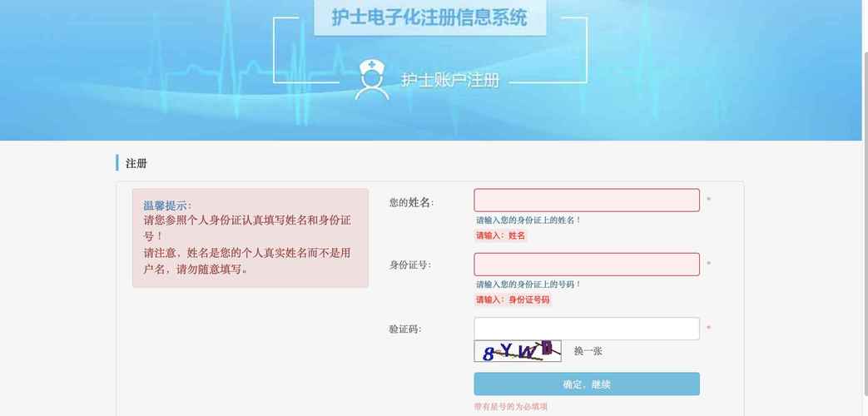Click the 您的姓名 name input field
The image size is (868, 416).
(x=586, y=201)
